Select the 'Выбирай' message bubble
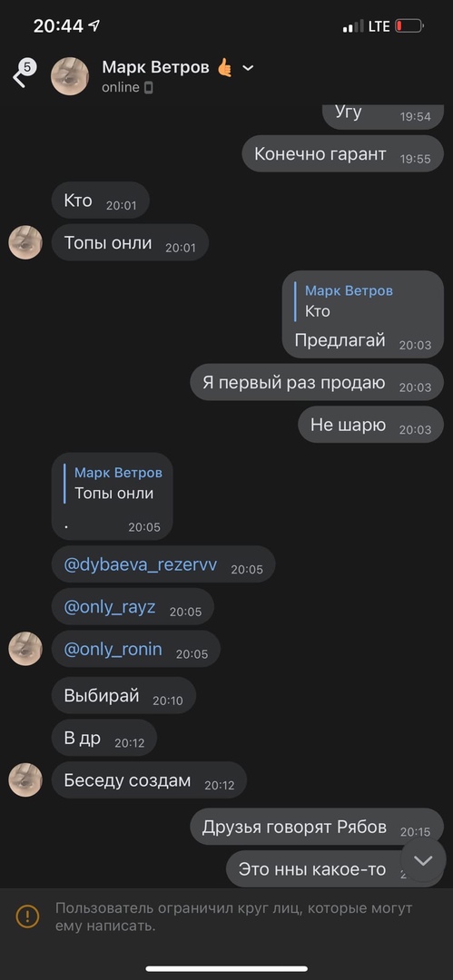Image resolution: width=453 pixels, height=980 pixels. 123,696
